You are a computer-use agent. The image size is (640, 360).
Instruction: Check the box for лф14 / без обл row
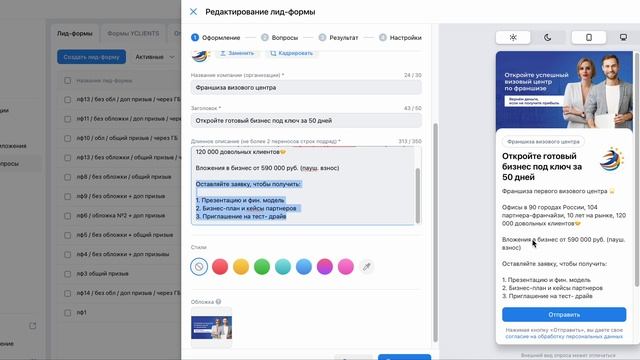pyautogui.click(x=67, y=293)
